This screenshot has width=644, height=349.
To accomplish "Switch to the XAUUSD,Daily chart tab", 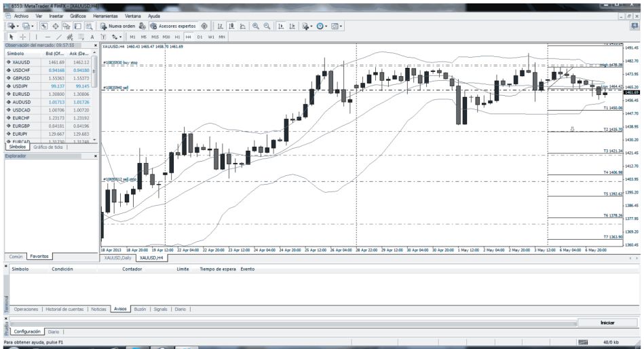I will point(117,258).
